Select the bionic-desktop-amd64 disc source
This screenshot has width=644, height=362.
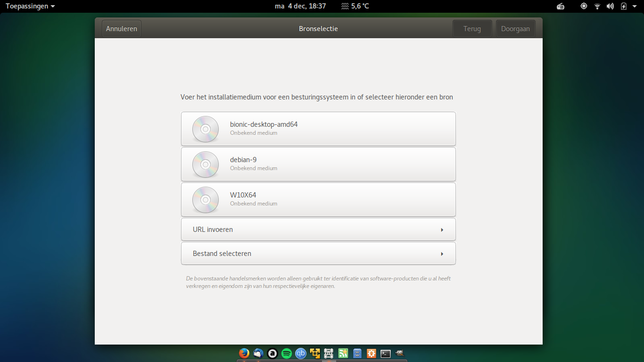[x=318, y=129]
